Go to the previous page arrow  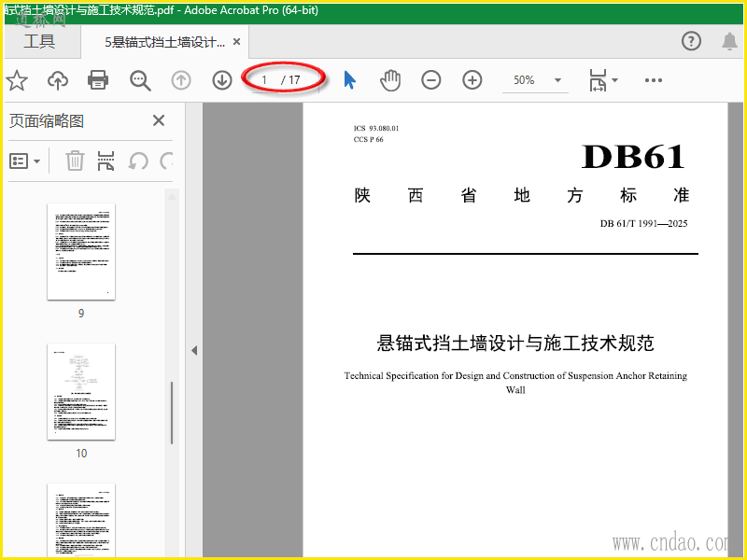click(x=181, y=80)
